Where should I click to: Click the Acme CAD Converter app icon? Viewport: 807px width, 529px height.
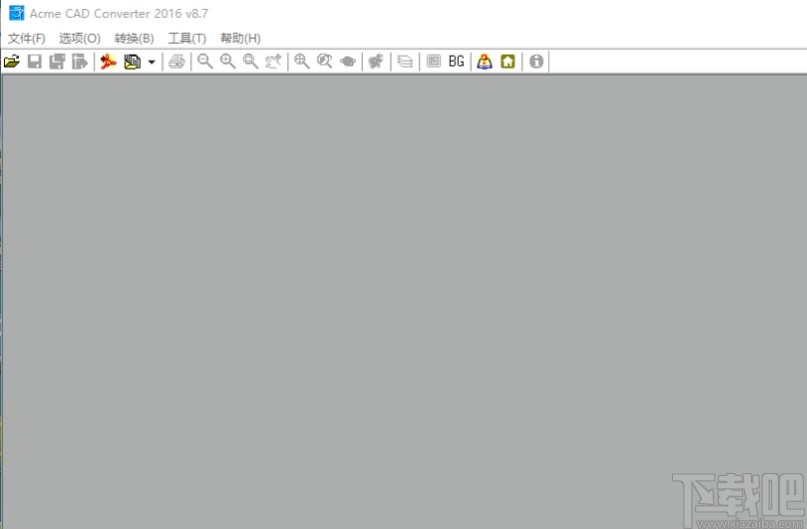pyautogui.click(x=16, y=13)
